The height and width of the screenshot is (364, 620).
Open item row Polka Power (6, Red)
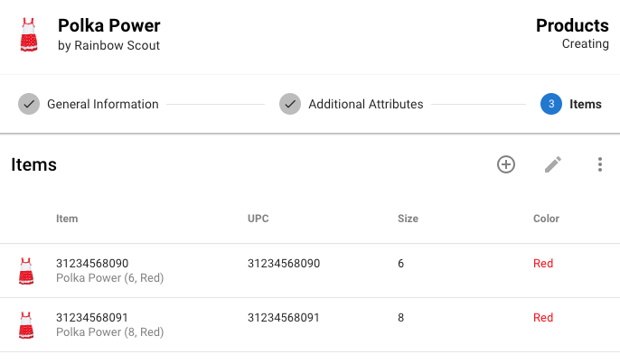[x=310, y=271]
